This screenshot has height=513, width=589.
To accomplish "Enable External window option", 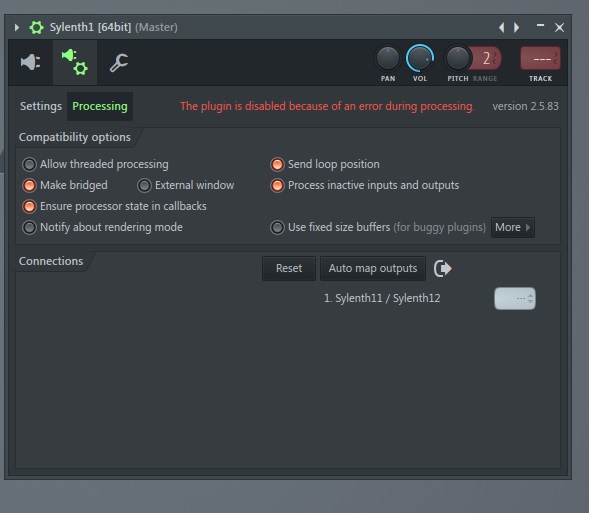I will (x=144, y=186).
